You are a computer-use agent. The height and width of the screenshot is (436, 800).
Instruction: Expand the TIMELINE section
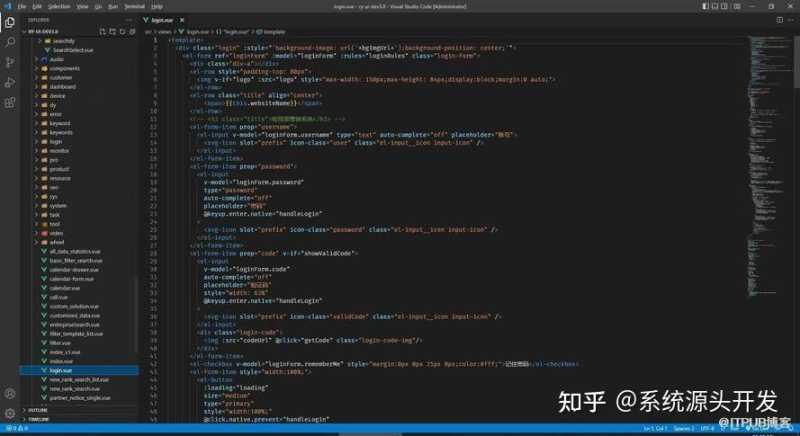pyautogui.click(x=38, y=419)
